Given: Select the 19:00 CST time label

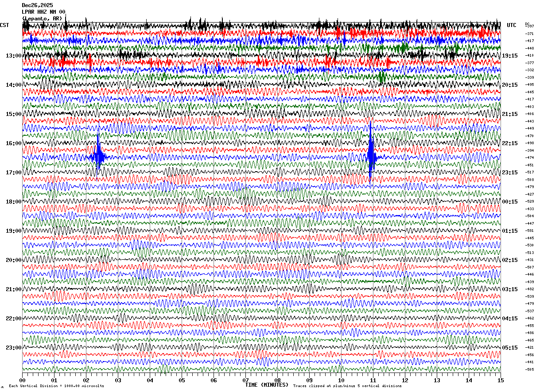Looking at the screenshot, I should pyautogui.click(x=14, y=231).
